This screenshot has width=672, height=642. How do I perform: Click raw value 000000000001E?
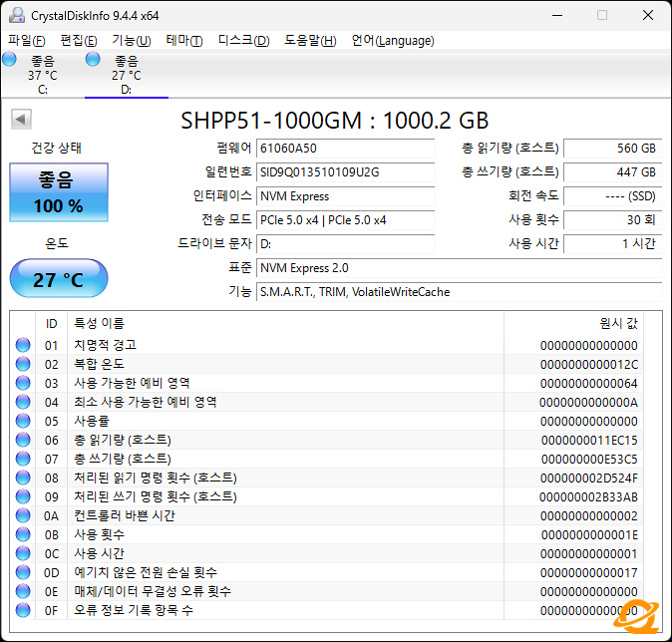pos(589,535)
